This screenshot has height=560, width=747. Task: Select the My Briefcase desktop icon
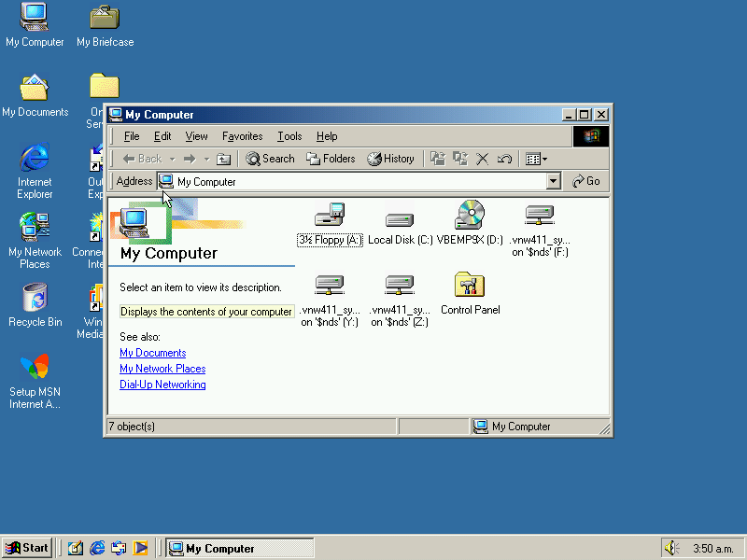click(x=105, y=26)
